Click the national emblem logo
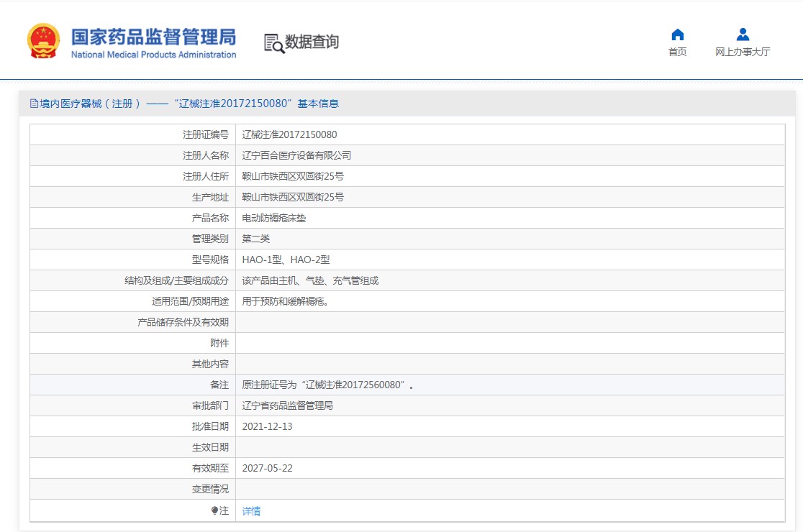Screen dimensions: 803x532 tap(43, 41)
